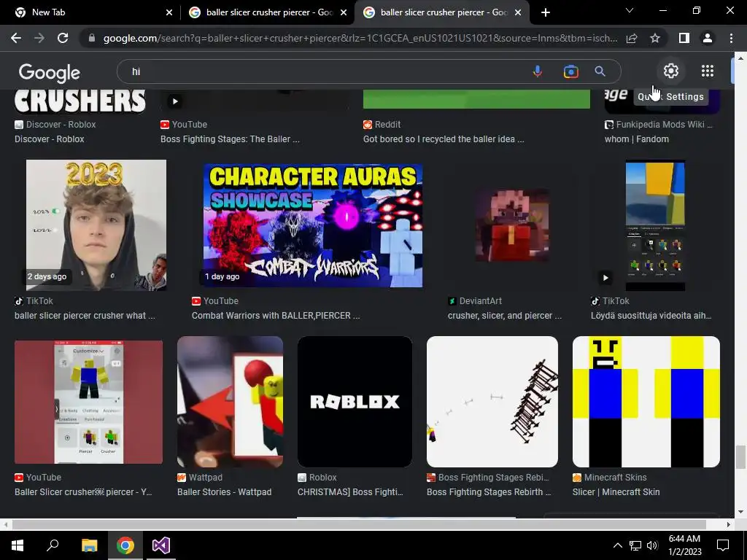Click the volume tray icon
747x560 pixels.
652,545
